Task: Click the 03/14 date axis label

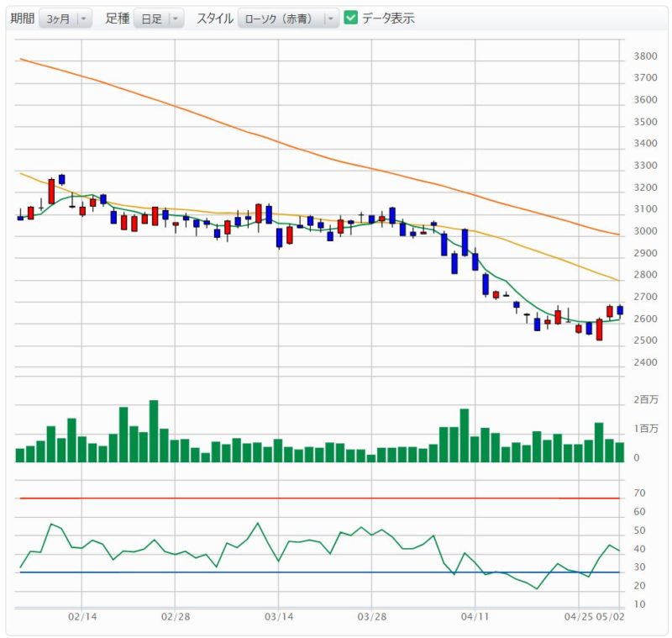Action: coord(279,617)
